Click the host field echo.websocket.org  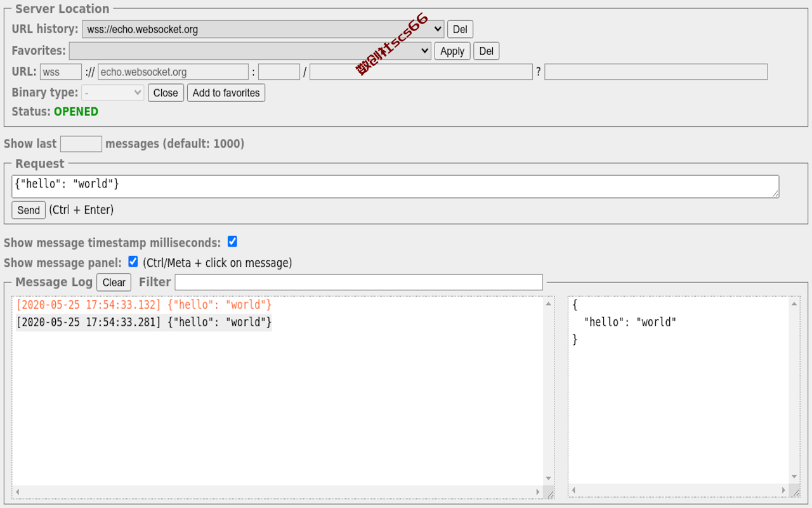point(173,72)
